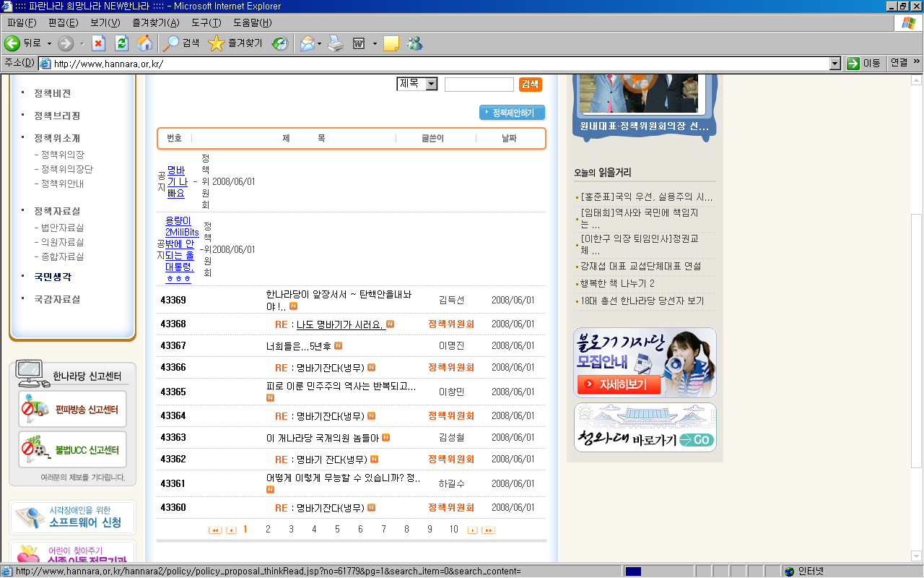Open the Mail toolbar icon
The height and width of the screenshot is (578, 924).
click(x=308, y=43)
